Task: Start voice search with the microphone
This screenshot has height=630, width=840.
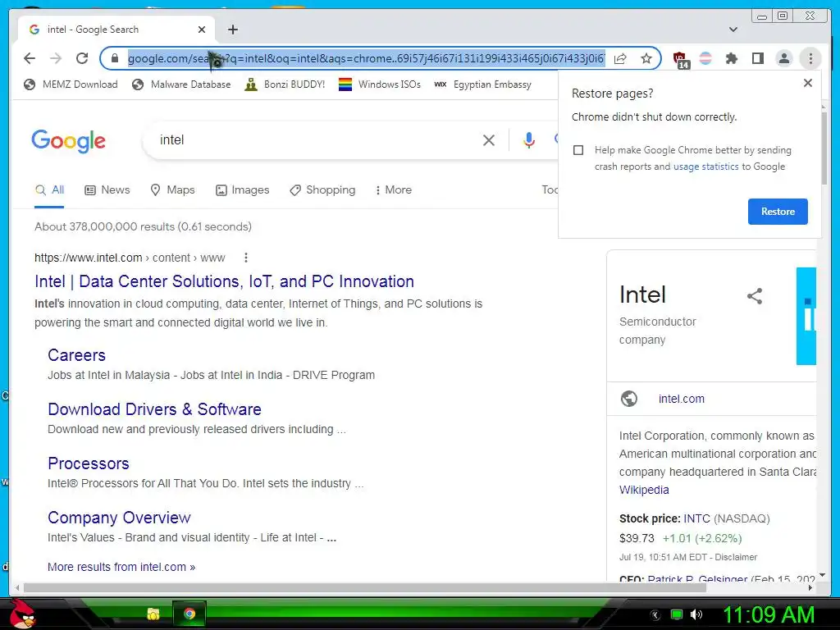Action: click(529, 140)
